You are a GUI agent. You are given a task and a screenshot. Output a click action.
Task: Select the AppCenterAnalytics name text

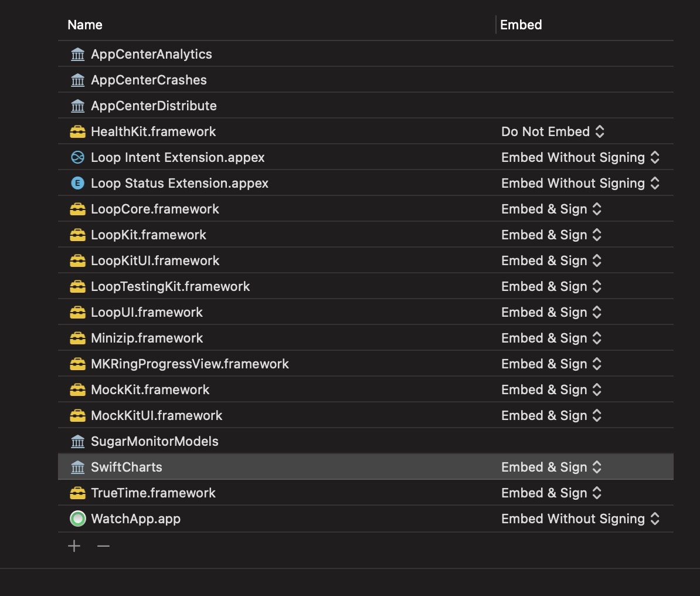tap(151, 55)
